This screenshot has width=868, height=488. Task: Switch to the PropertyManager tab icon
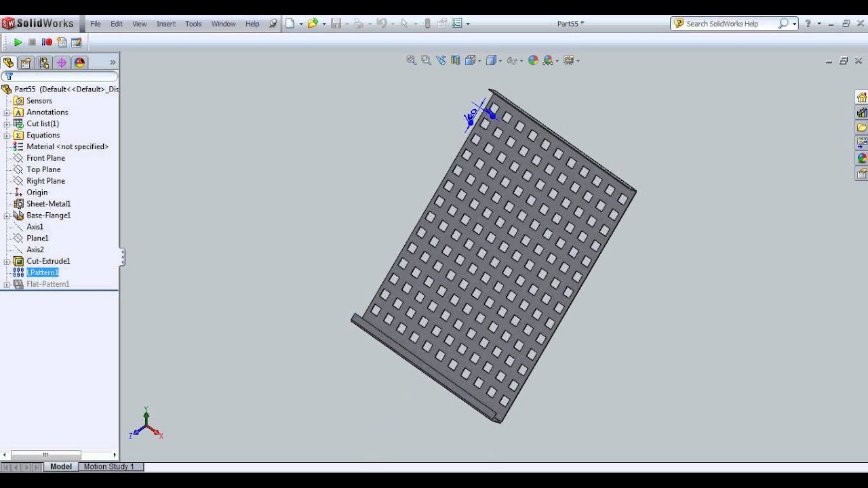point(26,62)
